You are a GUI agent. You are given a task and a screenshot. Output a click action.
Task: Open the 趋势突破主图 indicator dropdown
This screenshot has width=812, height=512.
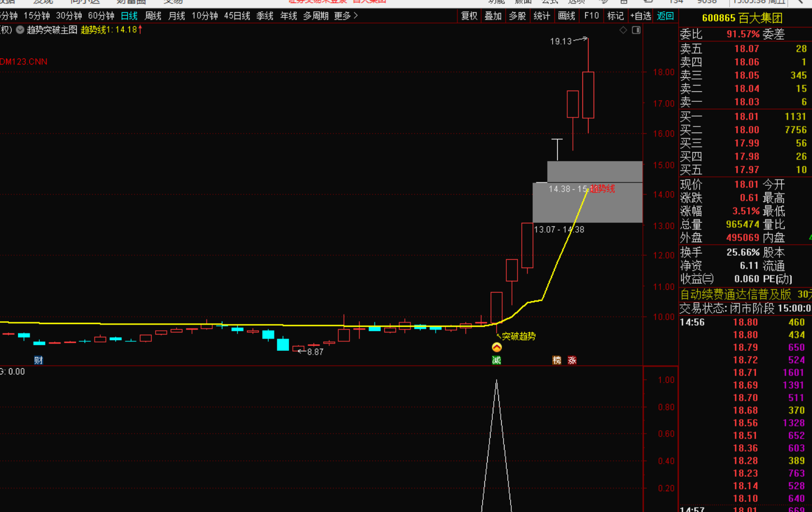click(20, 30)
